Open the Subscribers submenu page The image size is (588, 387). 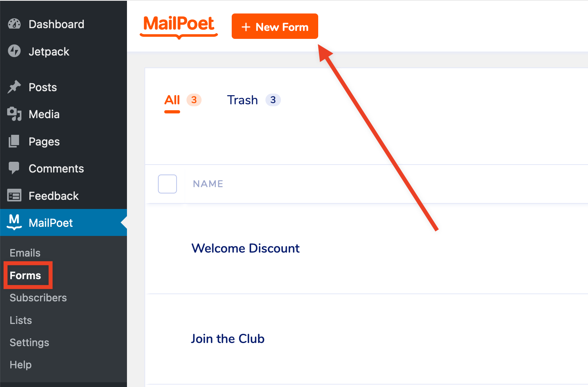click(x=38, y=298)
